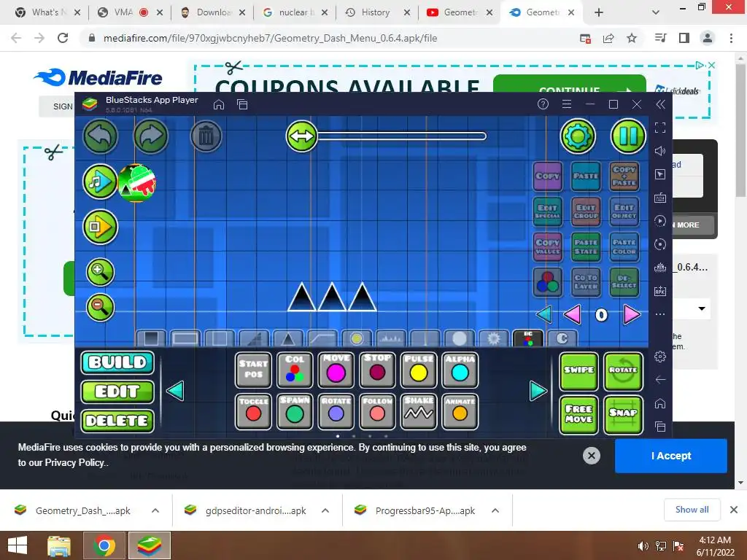Viewport: 747px width, 560px height.
Task: Click the cyan left arrow near layer controls
Action: pos(544,314)
